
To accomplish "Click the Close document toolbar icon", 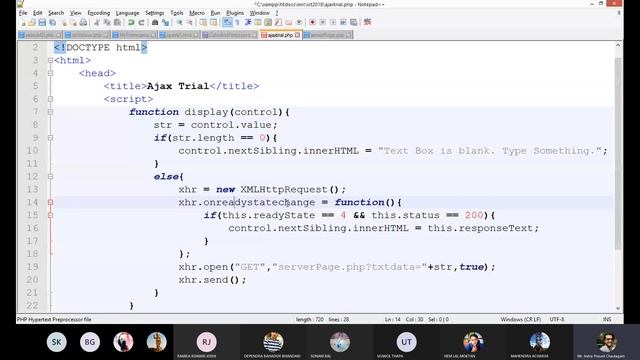I will (64, 22).
